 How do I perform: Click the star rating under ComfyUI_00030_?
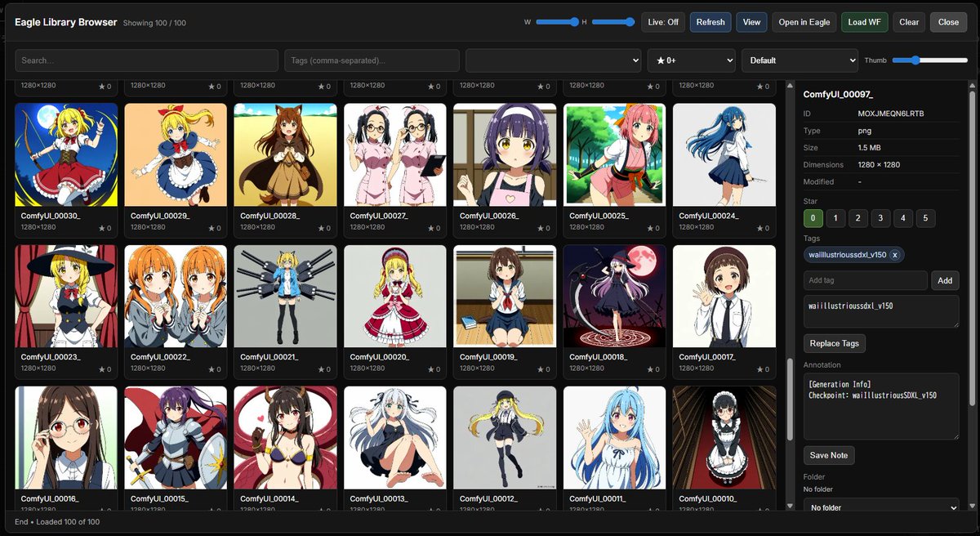click(105, 229)
